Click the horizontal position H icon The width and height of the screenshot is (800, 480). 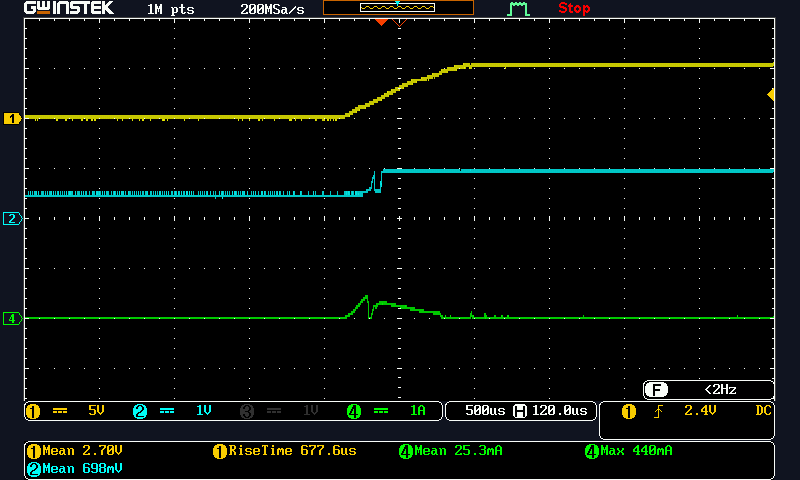coord(519,411)
